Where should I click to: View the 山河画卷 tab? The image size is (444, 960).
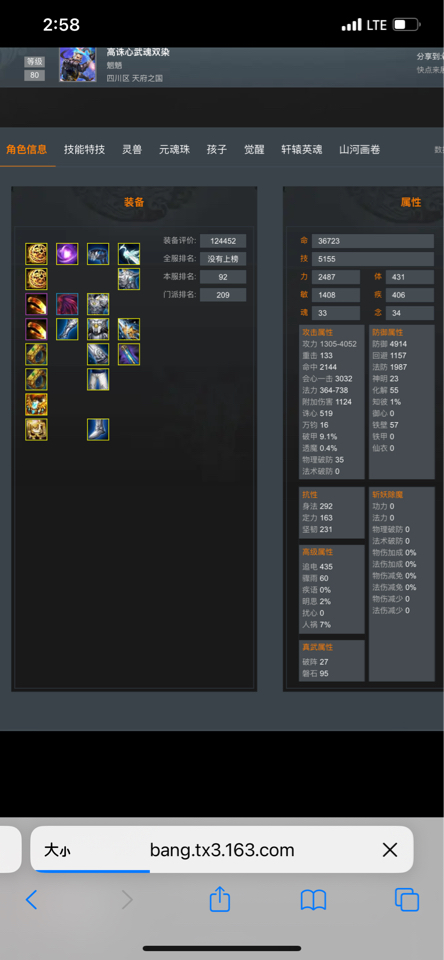(359, 149)
